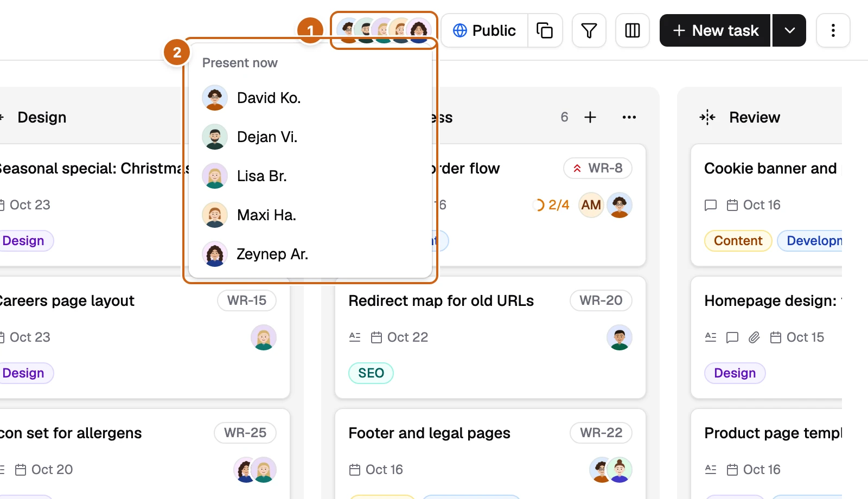This screenshot has height=499, width=868.
Task: Open the WR-15 task ID badge
Action: tap(247, 300)
